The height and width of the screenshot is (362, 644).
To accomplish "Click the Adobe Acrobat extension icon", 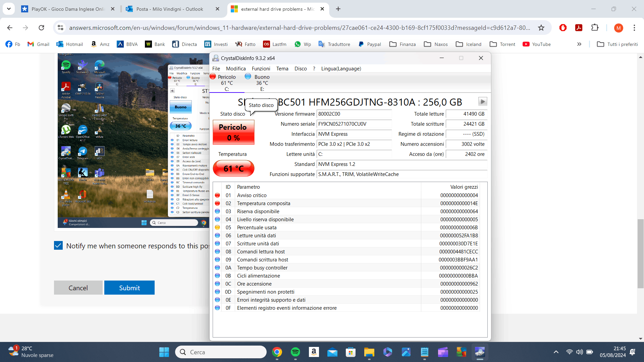I will pos(579,28).
